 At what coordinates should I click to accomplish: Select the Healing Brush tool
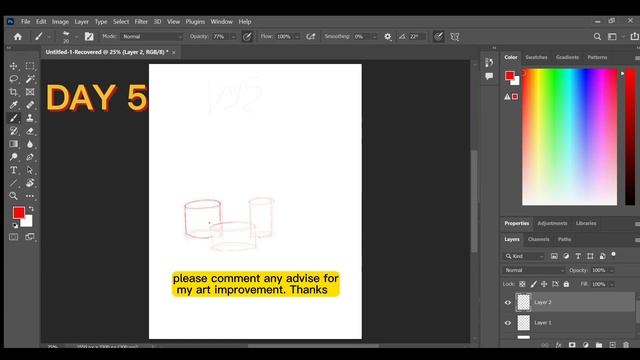point(30,105)
